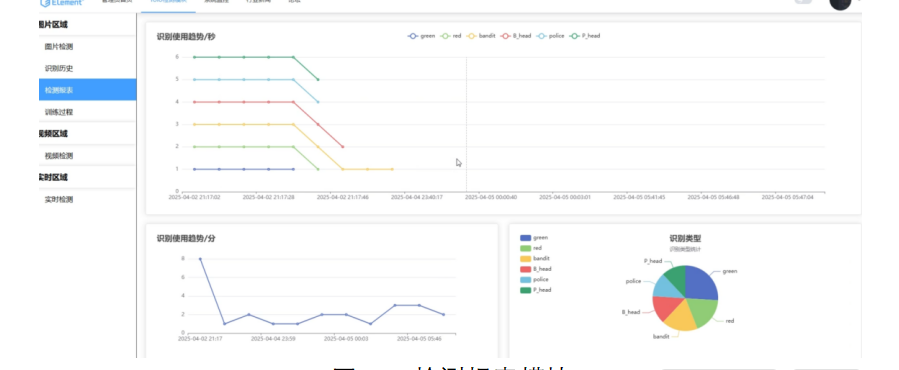Image resolution: width=899 pixels, height=370 pixels.
Task: Click the coral B_head slice of the pie
Action: tap(667, 307)
